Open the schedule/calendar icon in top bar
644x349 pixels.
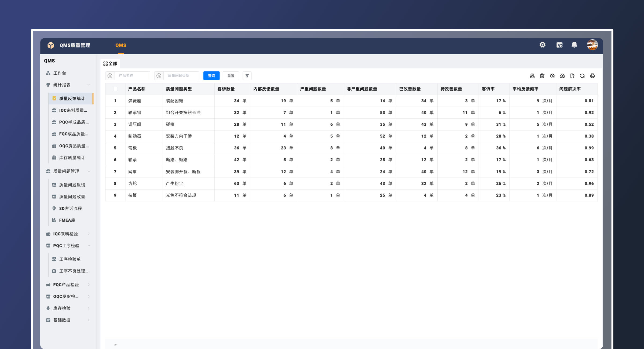(560, 45)
